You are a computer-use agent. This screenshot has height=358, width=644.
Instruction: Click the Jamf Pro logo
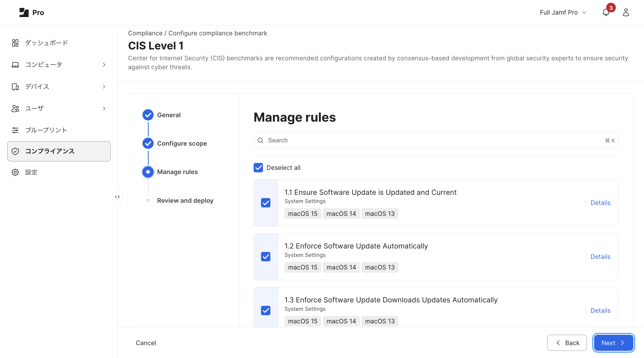tap(32, 12)
